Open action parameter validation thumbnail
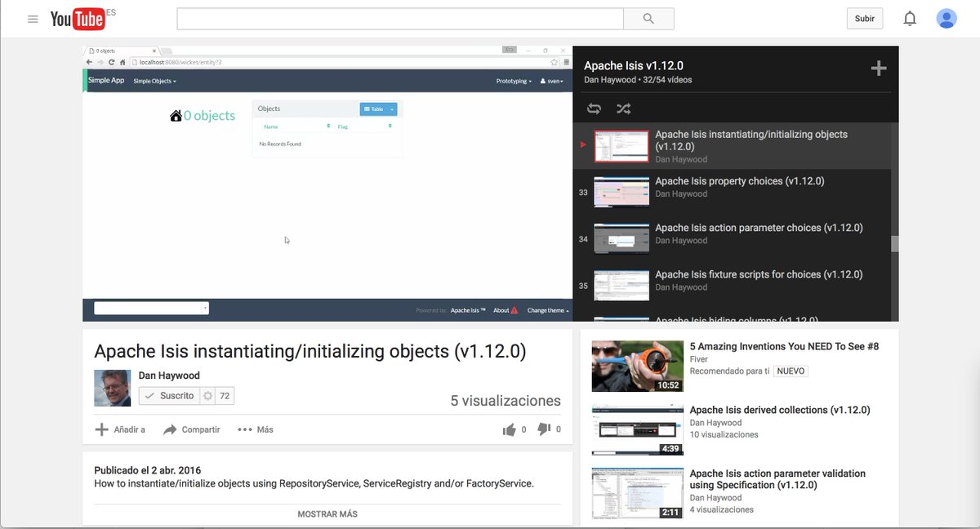This screenshot has width=980, height=529. tap(637, 493)
